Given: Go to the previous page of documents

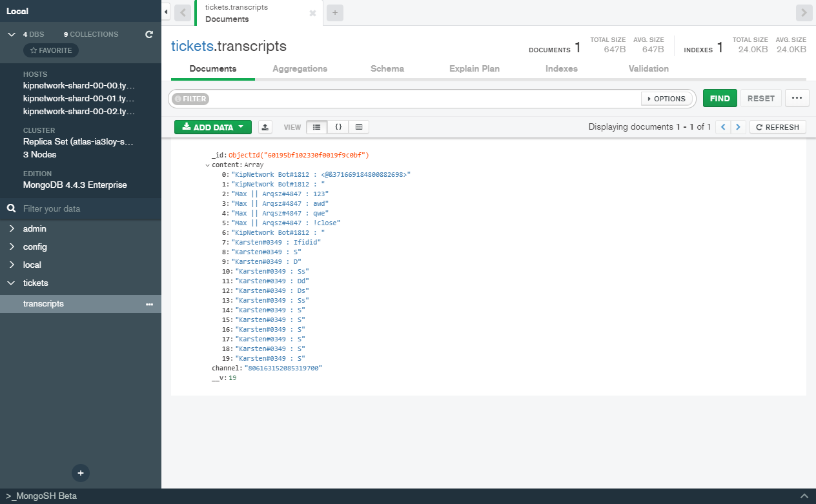Looking at the screenshot, I should coord(724,127).
